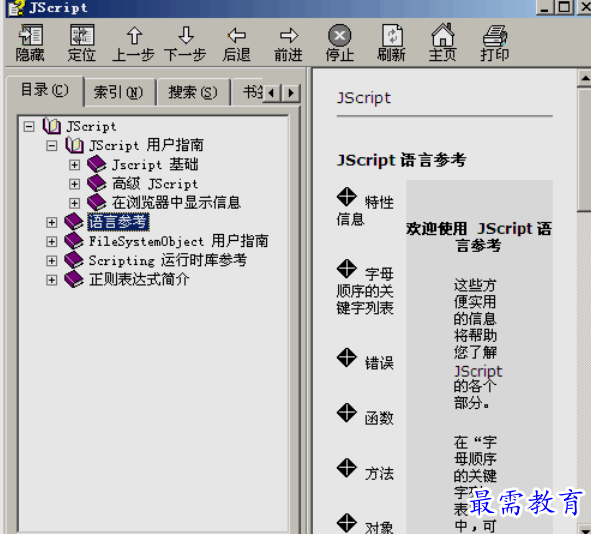Open the 主页 (Home) page
The width and height of the screenshot is (591, 534).
pos(443,35)
